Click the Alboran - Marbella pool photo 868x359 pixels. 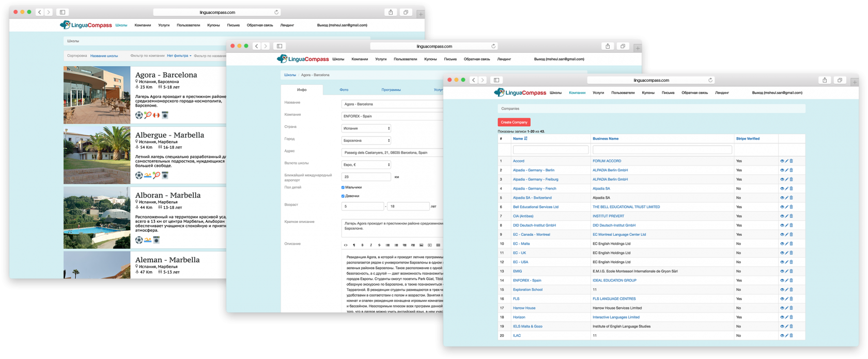97,218
